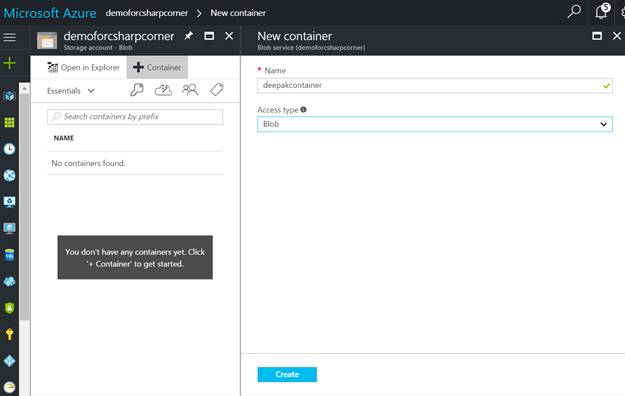Pin the demoforcsharpcorner blade to dashboard

click(x=189, y=36)
